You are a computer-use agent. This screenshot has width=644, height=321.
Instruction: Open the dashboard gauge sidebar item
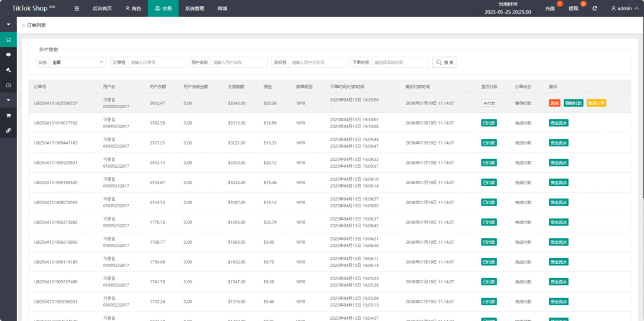tap(8, 85)
